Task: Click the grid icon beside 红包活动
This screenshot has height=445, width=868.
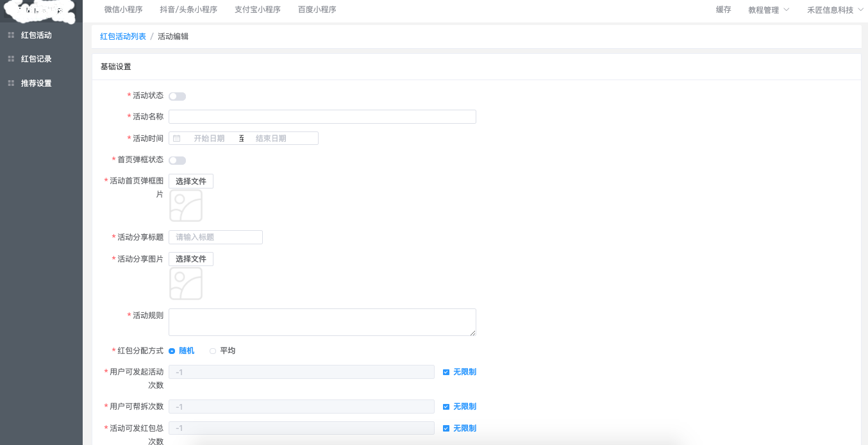Action: coord(11,35)
